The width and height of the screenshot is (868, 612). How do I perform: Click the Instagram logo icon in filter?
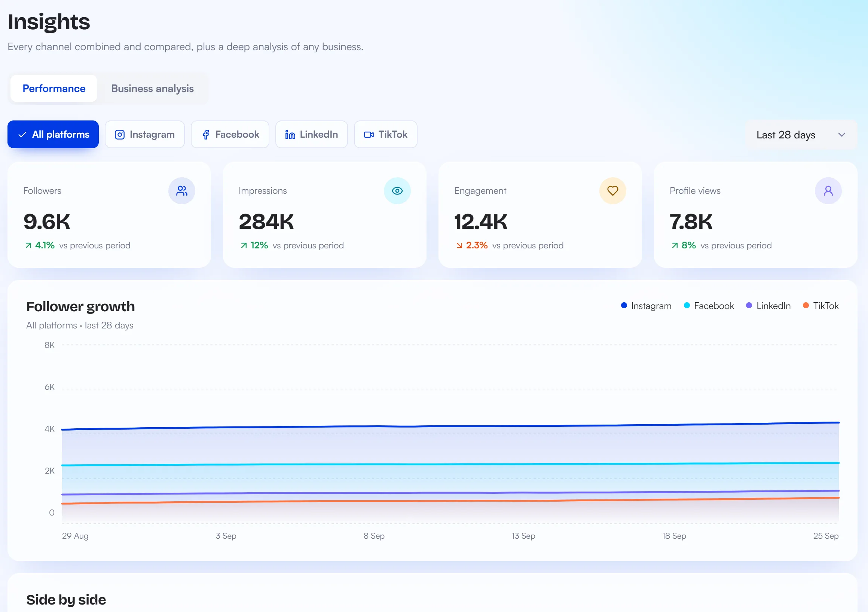pyautogui.click(x=119, y=135)
